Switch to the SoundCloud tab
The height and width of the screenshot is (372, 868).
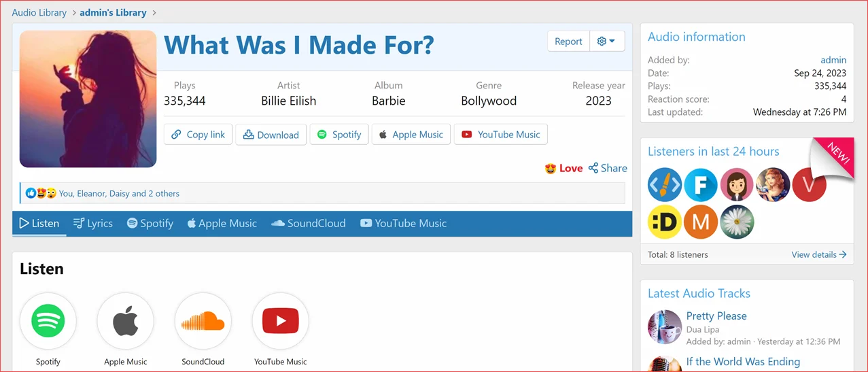coord(308,223)
